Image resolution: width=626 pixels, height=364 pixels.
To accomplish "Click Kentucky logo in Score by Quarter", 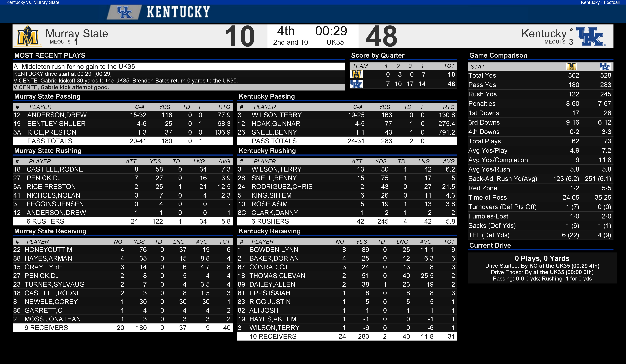I will tap(357, 84).
